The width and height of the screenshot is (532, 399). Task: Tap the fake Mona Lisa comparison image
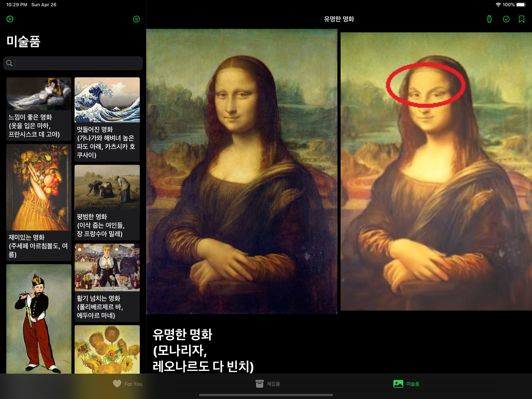click(x=436, y=171)
